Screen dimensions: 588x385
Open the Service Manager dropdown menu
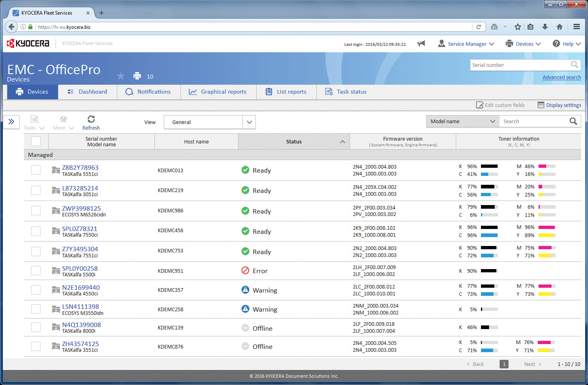466,44
